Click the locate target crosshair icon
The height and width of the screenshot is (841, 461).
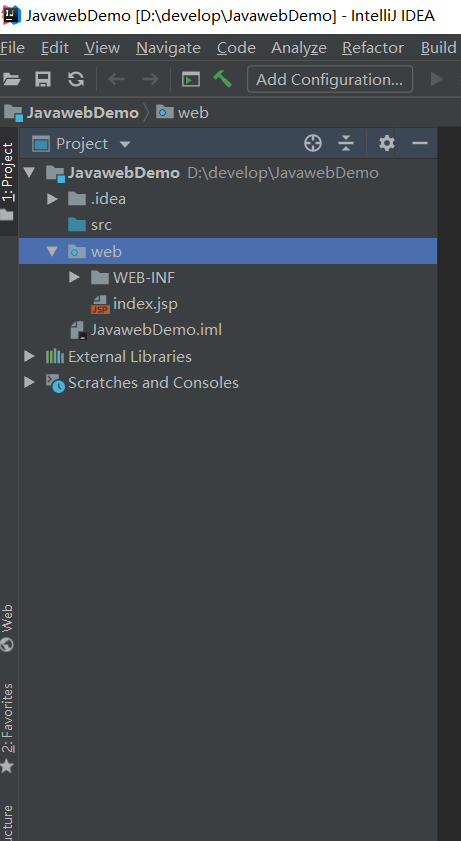[313, 143]
